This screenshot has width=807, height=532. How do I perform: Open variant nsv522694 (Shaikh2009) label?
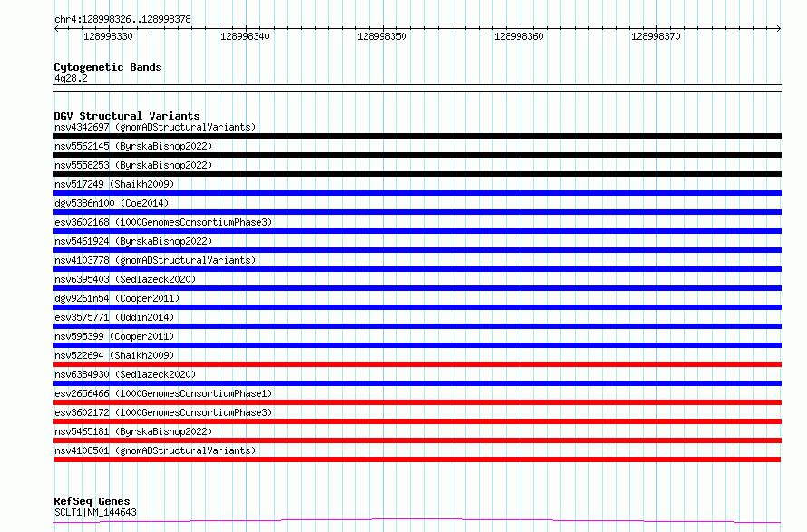(114, 355)
